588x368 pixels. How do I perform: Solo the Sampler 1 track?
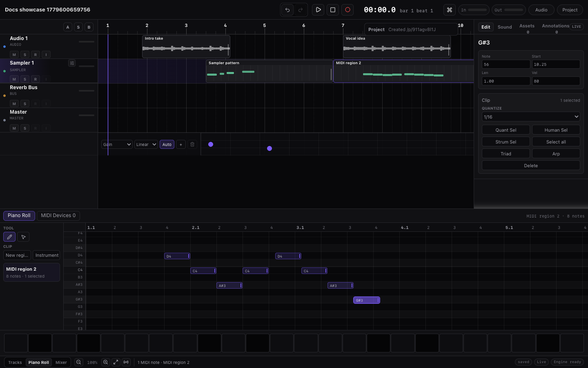25,79
